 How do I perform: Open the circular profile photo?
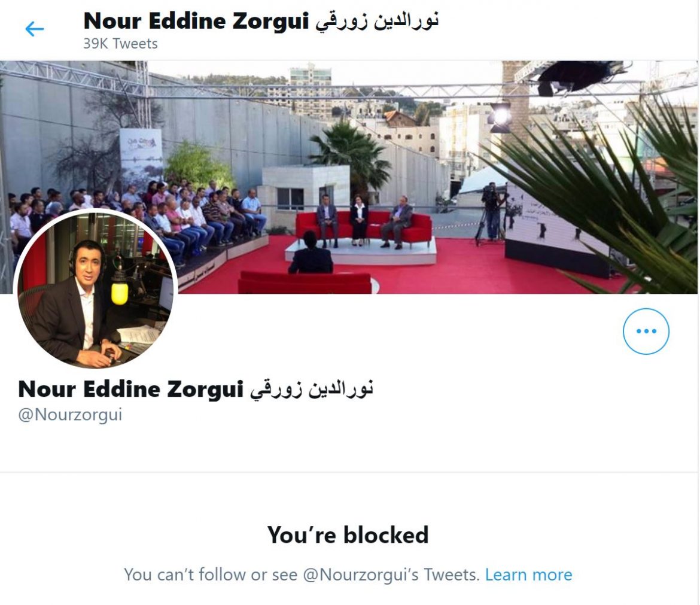(96, 289)
